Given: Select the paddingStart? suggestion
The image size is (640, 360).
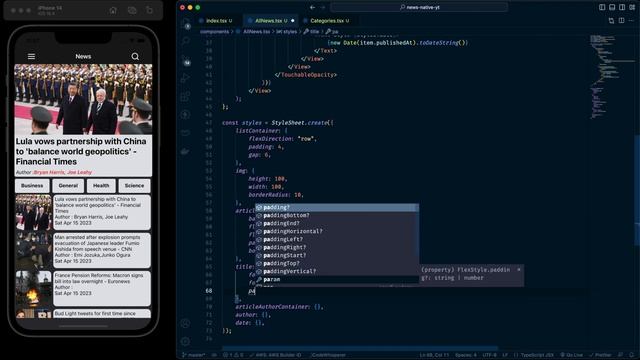Looking at the screenshot, I should (337, 256).
